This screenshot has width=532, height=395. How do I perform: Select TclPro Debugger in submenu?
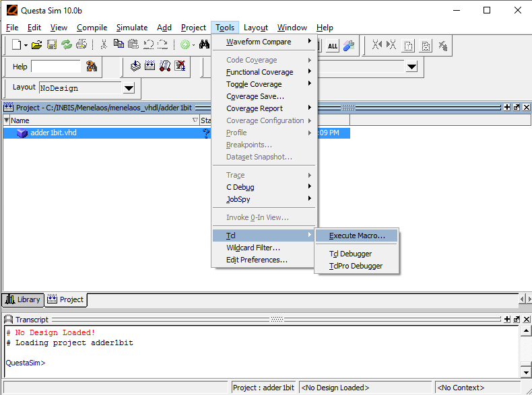pos(356,266)
